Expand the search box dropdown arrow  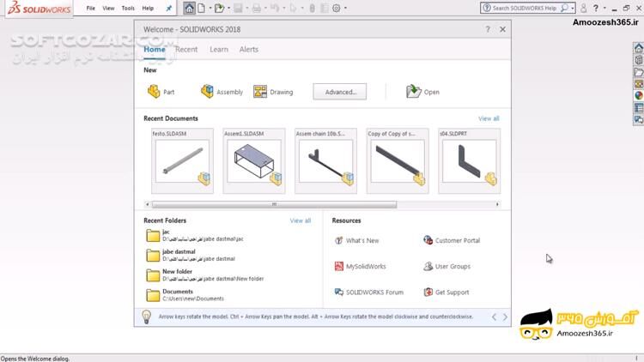572,8
